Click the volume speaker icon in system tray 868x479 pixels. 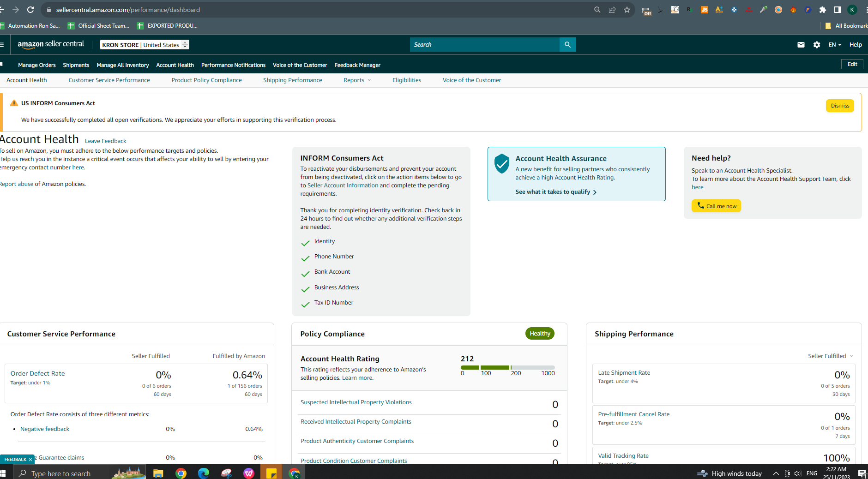coord(798,473)
